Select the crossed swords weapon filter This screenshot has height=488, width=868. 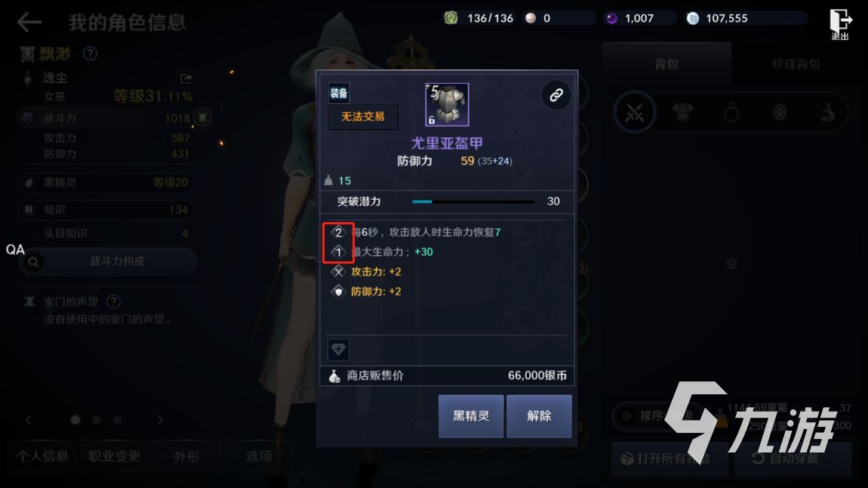634,113
